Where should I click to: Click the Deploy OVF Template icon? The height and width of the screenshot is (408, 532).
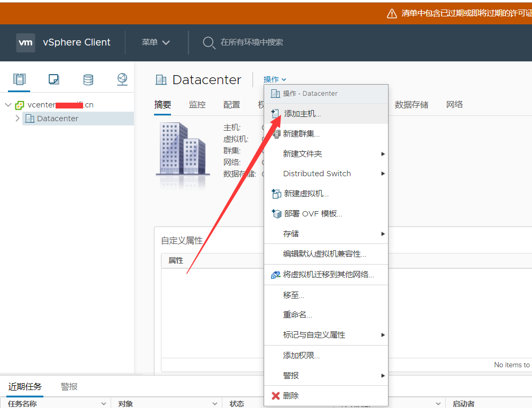point(276,214)
